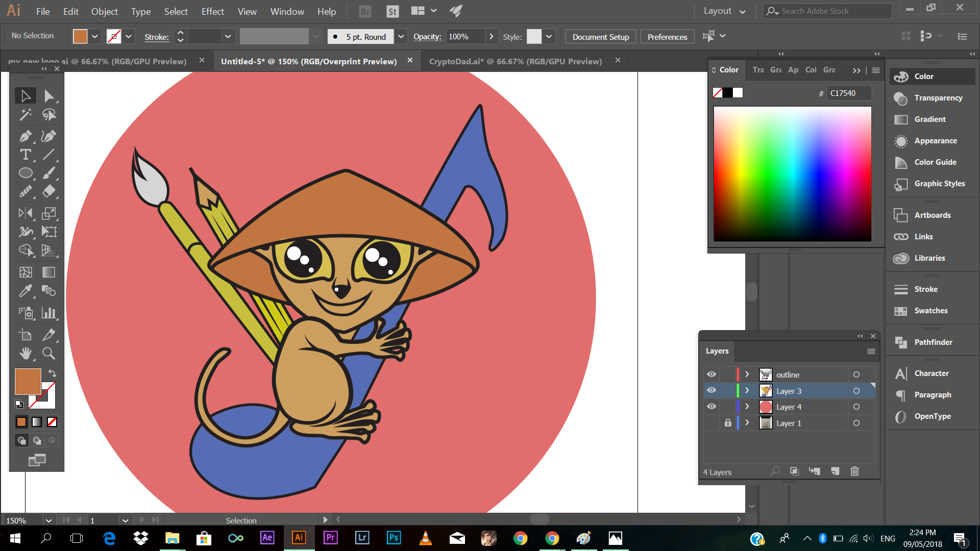Open Fill color dropdown in control bar

pyautogui.click(x=95, y=36)
